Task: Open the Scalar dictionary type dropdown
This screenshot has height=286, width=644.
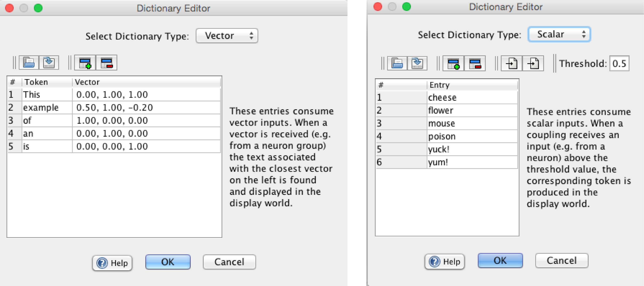Action: click(x=559, y=34)
